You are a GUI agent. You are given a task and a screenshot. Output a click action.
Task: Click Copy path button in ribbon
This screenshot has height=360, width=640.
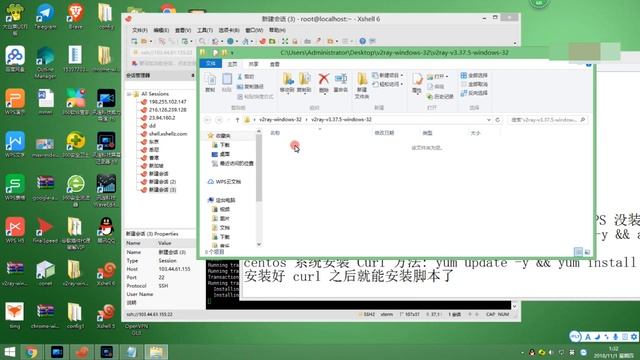coord(250,87)
